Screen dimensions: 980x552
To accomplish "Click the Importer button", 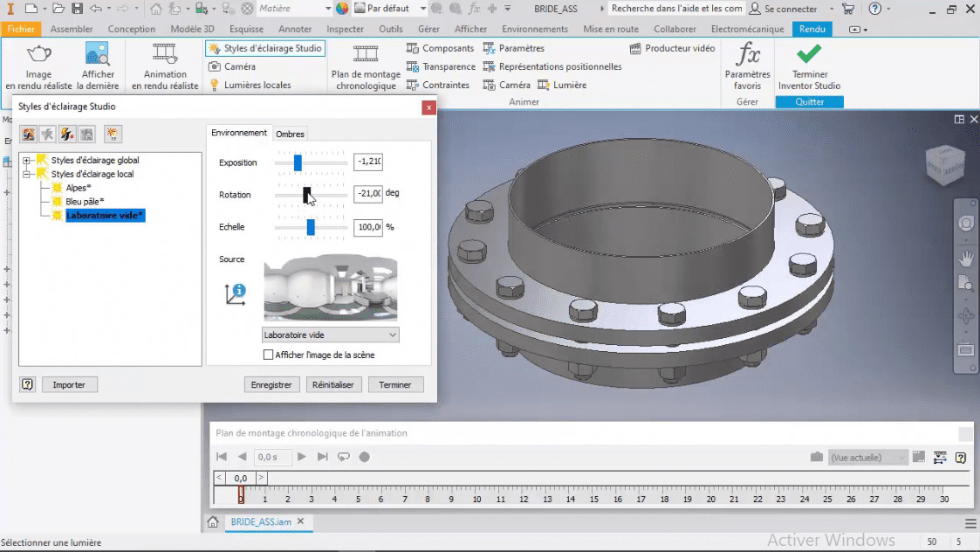I will coord(69,384).
